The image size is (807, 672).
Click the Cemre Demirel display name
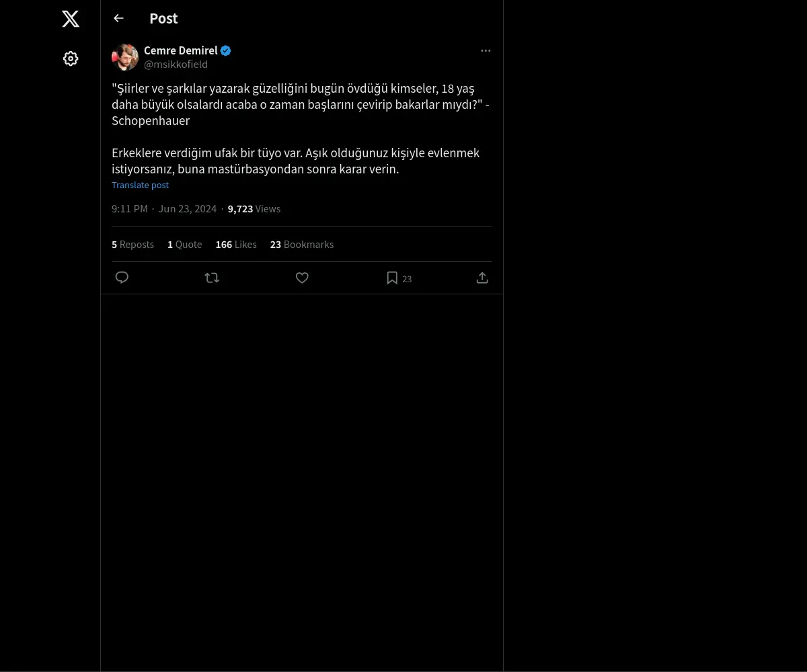tap(180, 50)
